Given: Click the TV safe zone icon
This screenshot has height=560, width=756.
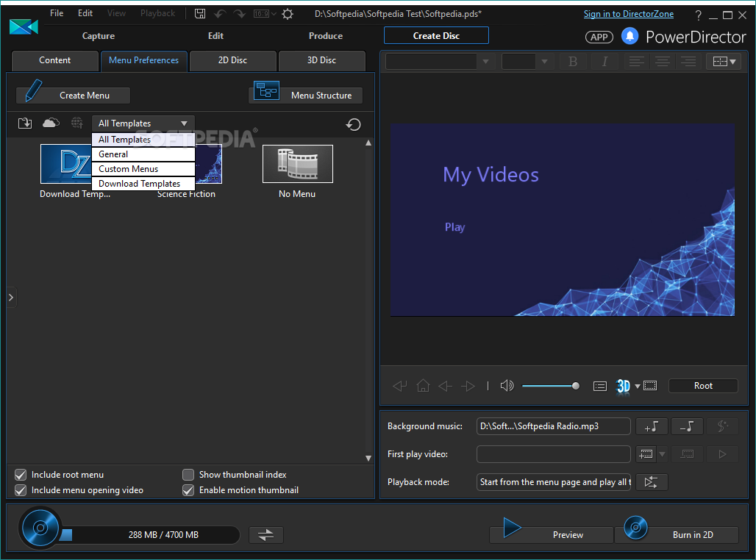Looking at the screenshot, I should point(650,386).
